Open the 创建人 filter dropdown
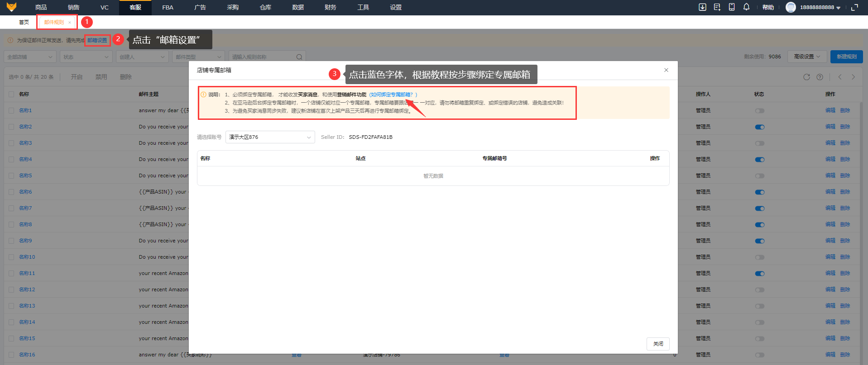This screenshot has height=365, width=868. tap(142, 57)
